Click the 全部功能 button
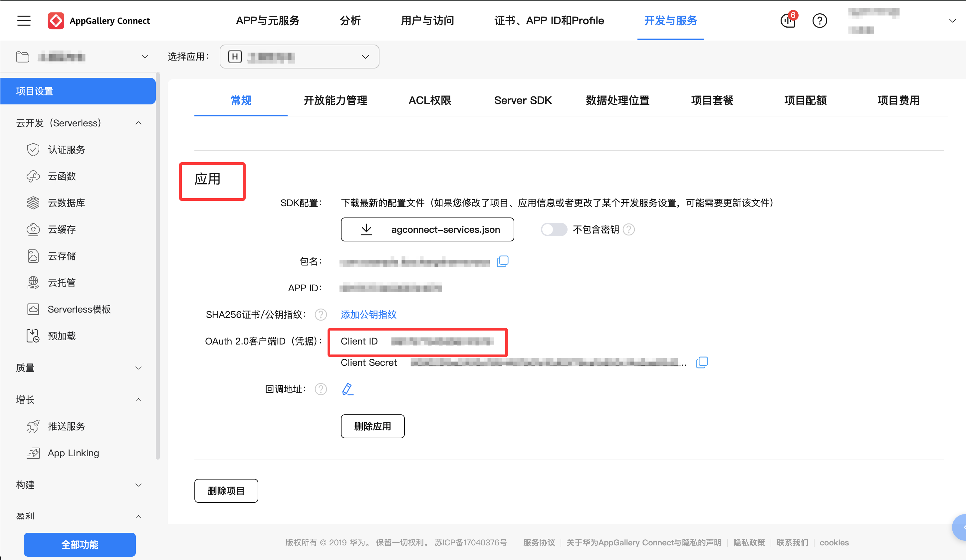Image resolution: width=966 pixels, height=560 pixels. (80, 544)
